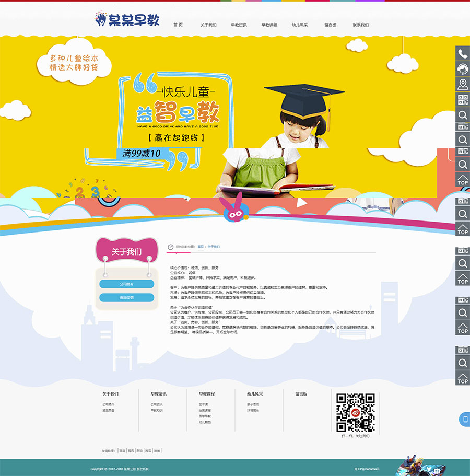Image resolution: width=470 pixels, height=476 pixels.
Task: Click the Weibo QR code in the footer
Action: [355, 412]
